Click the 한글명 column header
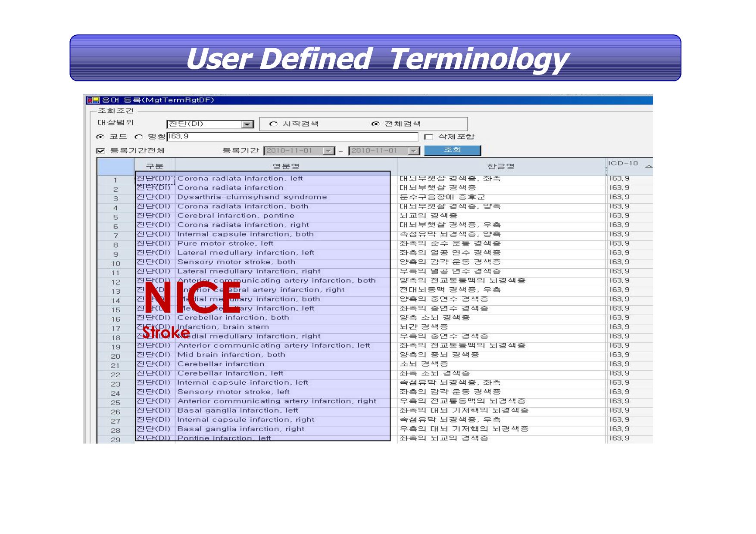Screen dimensions: 756x534 pyautogui.click(x=501, y=166)
